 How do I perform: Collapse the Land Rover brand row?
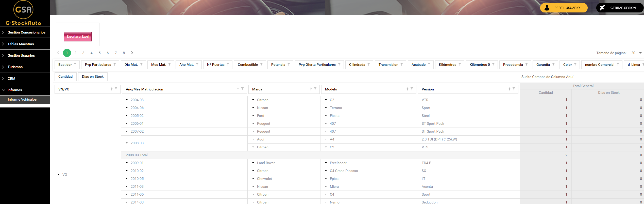[253, 163]
